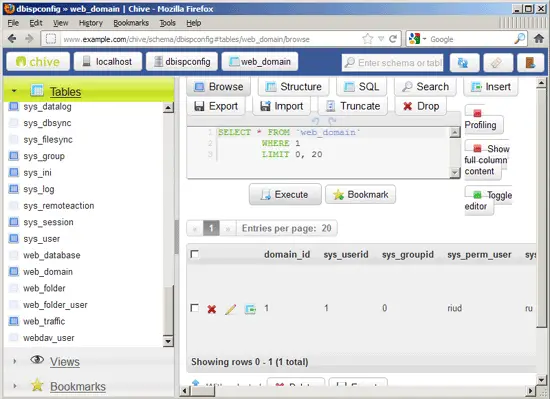Change Entries per page value 20
Viewport: 550px width, 399px height.
pos(326,228)
